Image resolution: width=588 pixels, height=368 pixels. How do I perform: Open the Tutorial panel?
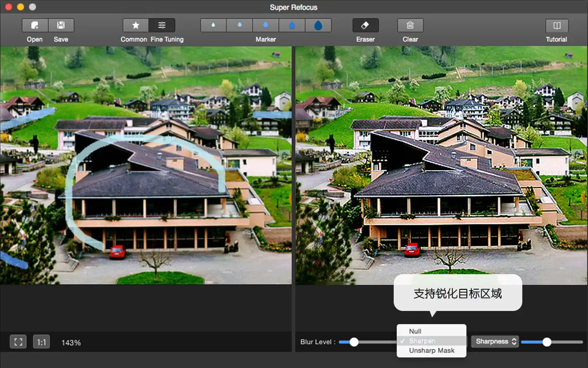click(556, 25)
